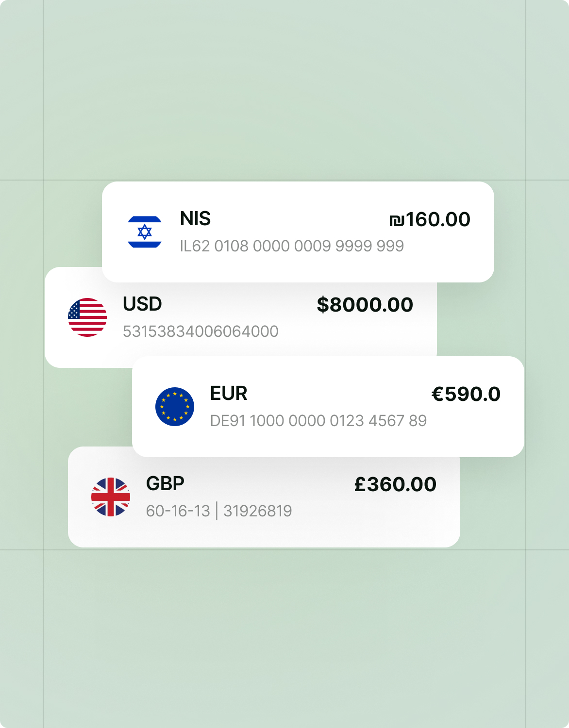Copy the IL62 0108 IBAN number
Image resolution: width=569 pixels, height=728 pixels.
pyautogui.click(x=292, y=246)
